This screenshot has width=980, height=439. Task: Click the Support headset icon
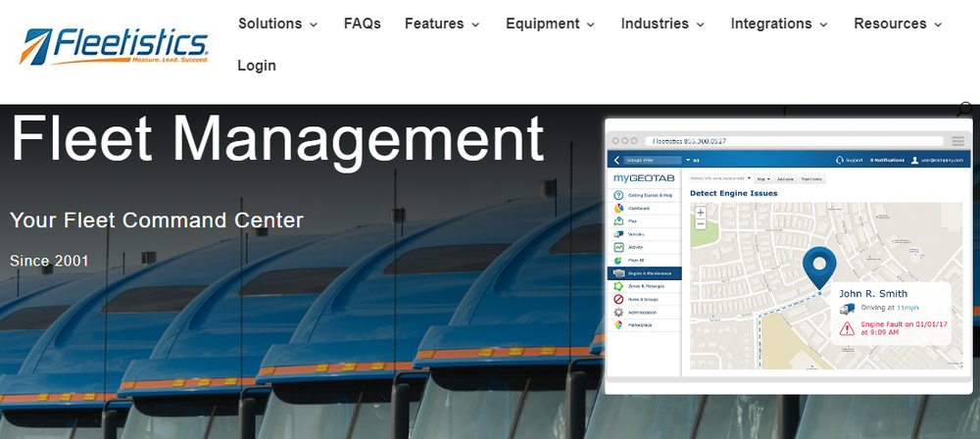click(x=840, y=160)
